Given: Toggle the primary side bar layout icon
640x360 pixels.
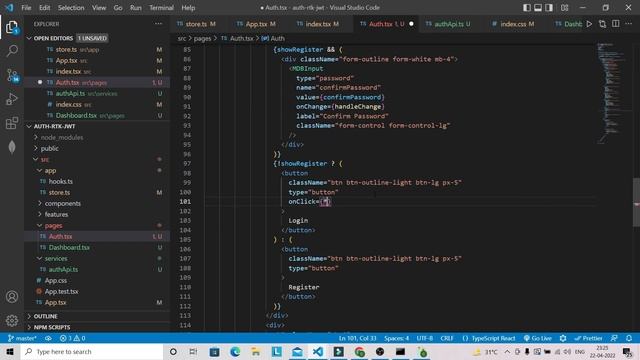Looking at the screenshot, I should pos(527,8).
